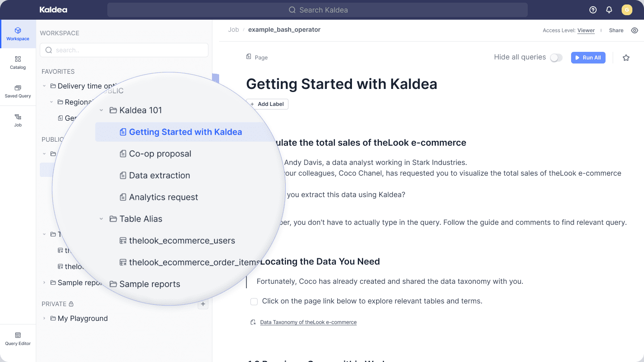
Task: Click example_bash_operator breadcrumb
Action: (284, 29)
